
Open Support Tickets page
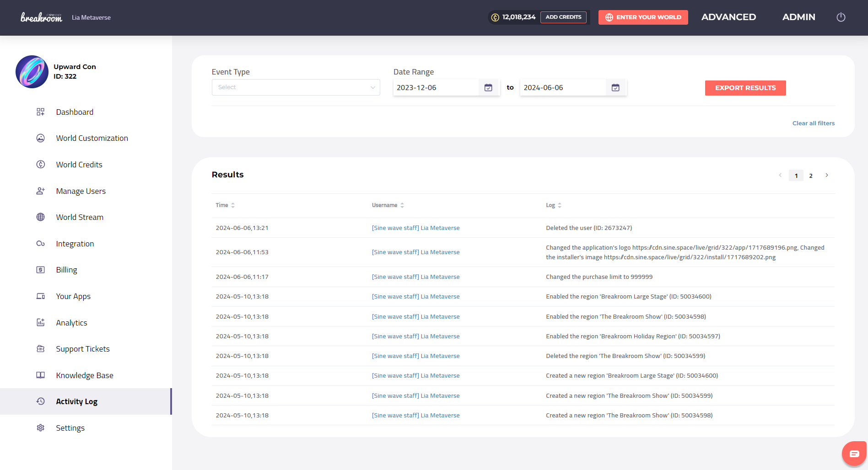point(83,349)
